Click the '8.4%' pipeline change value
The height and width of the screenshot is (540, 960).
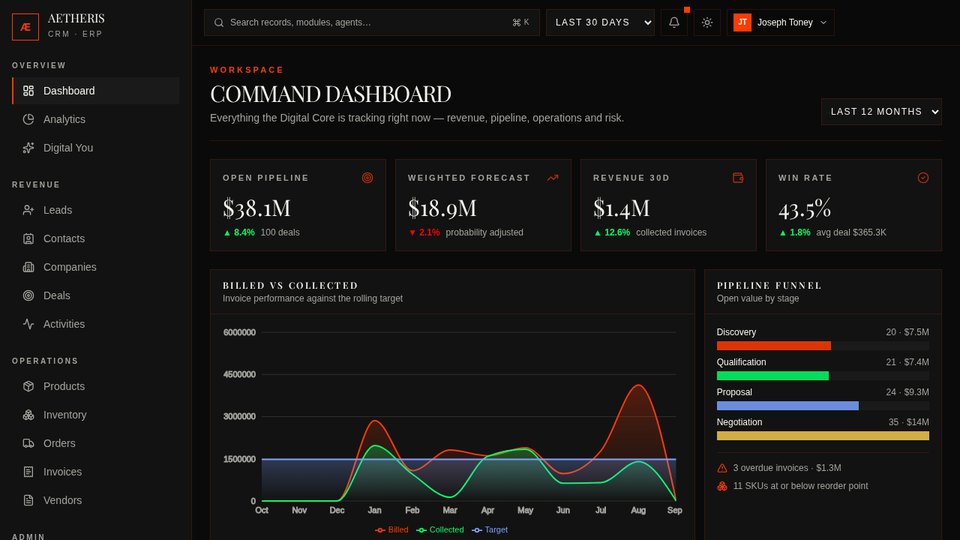(x=244, y=233)
